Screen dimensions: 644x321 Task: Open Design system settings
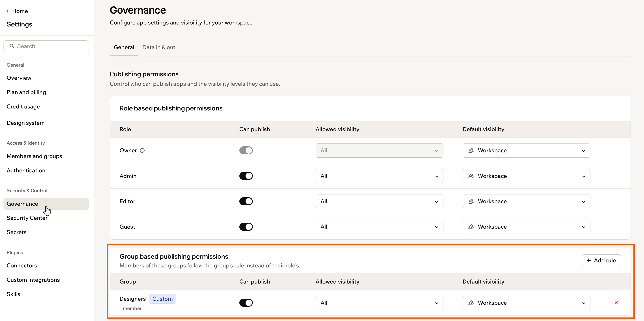click(26, 123)
